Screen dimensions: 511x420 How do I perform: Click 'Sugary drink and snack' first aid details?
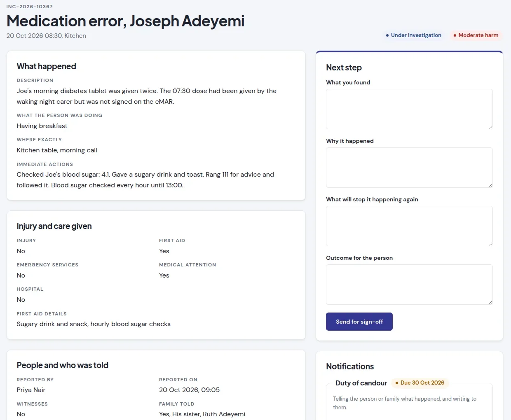(94, 324)
